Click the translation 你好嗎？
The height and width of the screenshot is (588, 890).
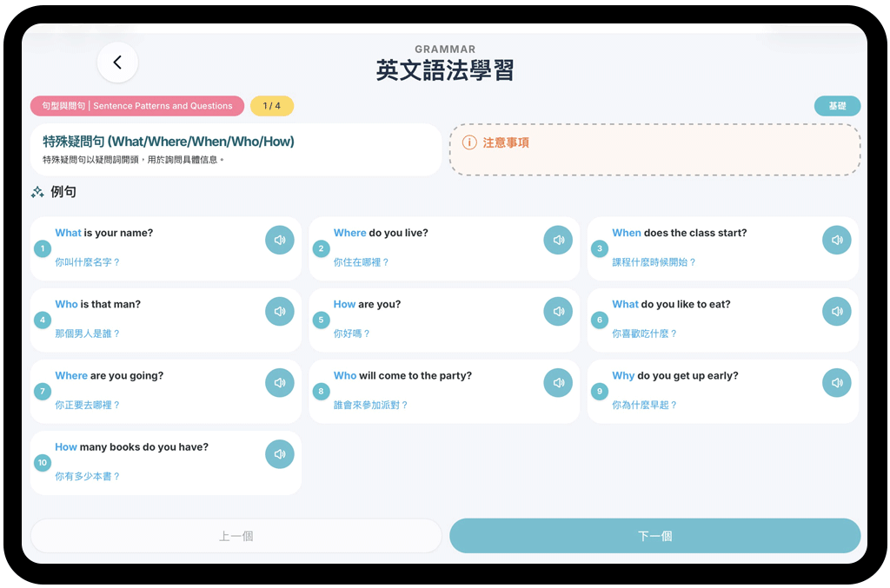pyautogui.click(x=351, y=334)
